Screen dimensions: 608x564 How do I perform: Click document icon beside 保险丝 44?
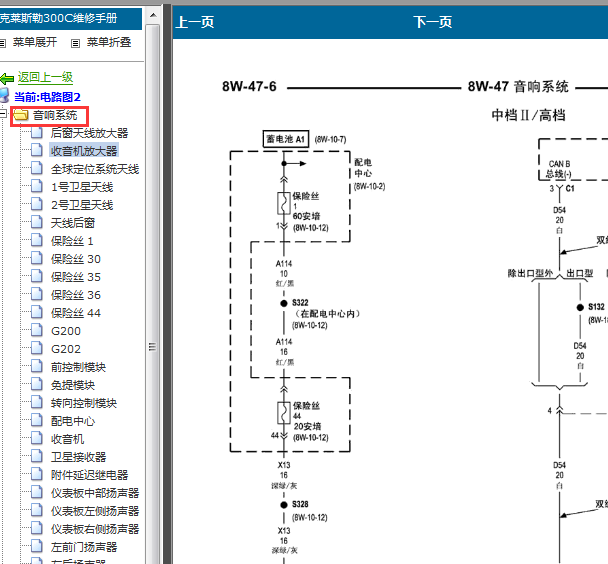(x=37, y=312)
